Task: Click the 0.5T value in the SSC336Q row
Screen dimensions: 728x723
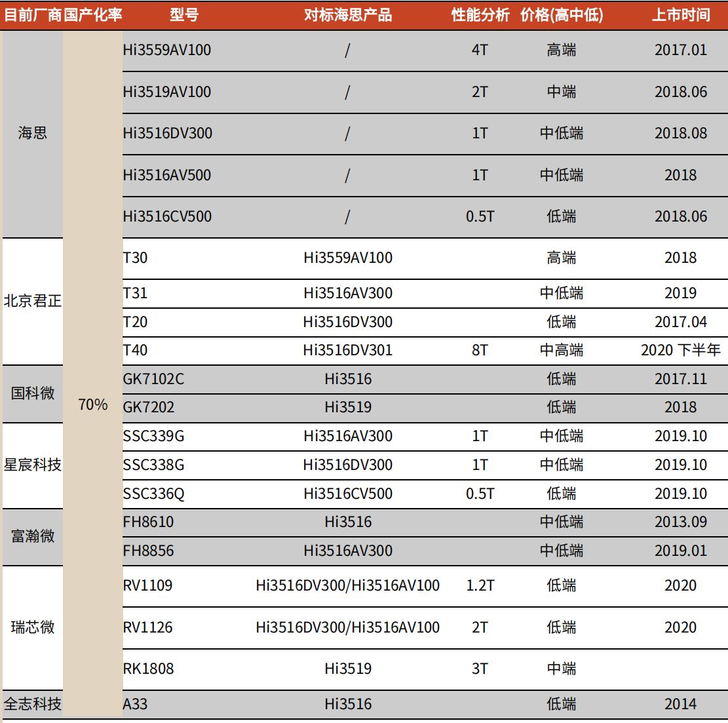Action: 480,494
